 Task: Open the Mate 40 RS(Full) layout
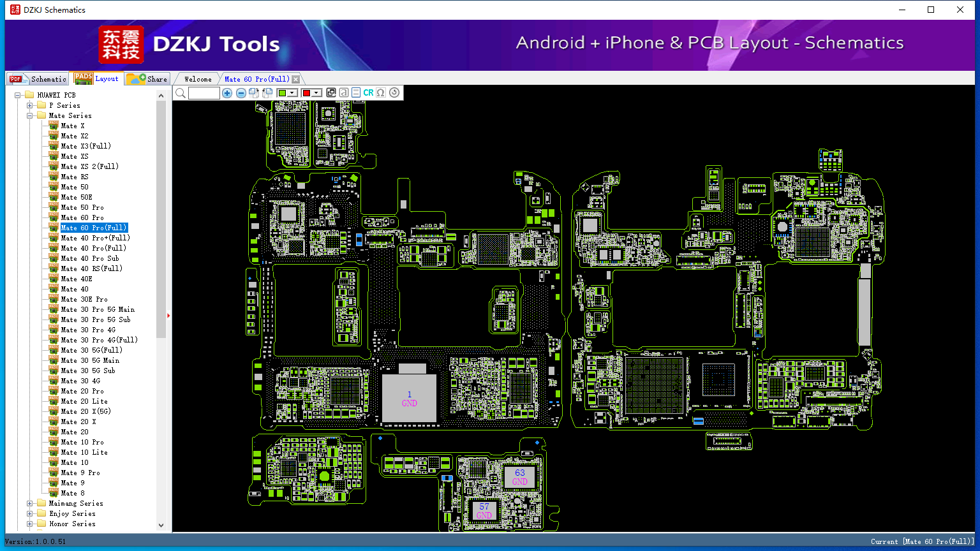click(91, 268)
